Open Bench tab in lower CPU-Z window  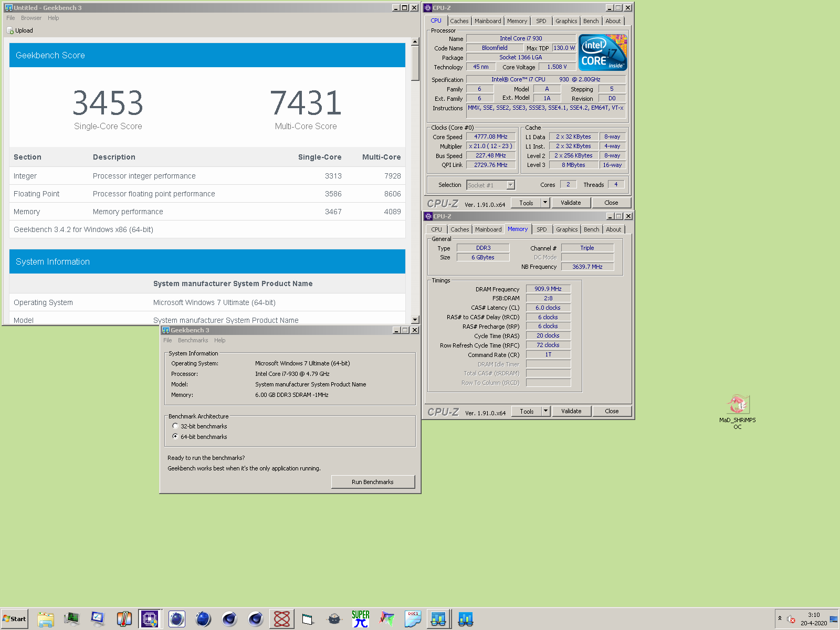[592, 229]
